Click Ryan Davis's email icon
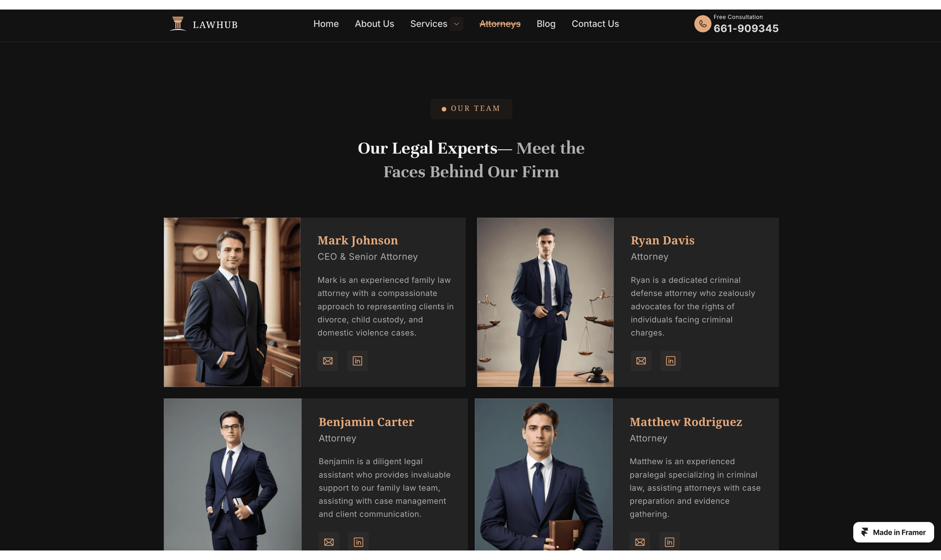The image size is (941, 560). point(641,361)
